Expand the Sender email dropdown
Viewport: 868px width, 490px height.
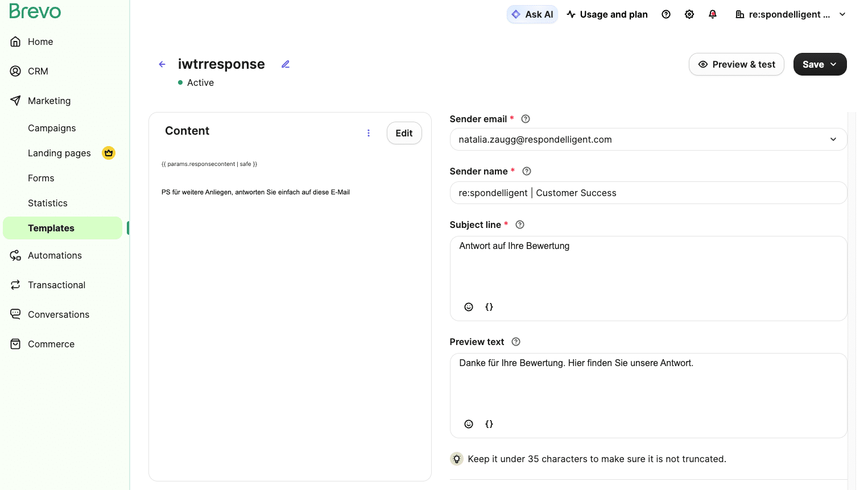[833, 139]
